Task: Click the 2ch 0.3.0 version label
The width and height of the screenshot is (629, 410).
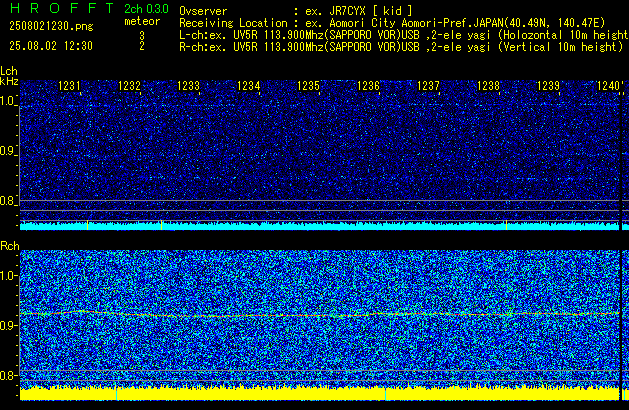Action: tap(146, 9)
